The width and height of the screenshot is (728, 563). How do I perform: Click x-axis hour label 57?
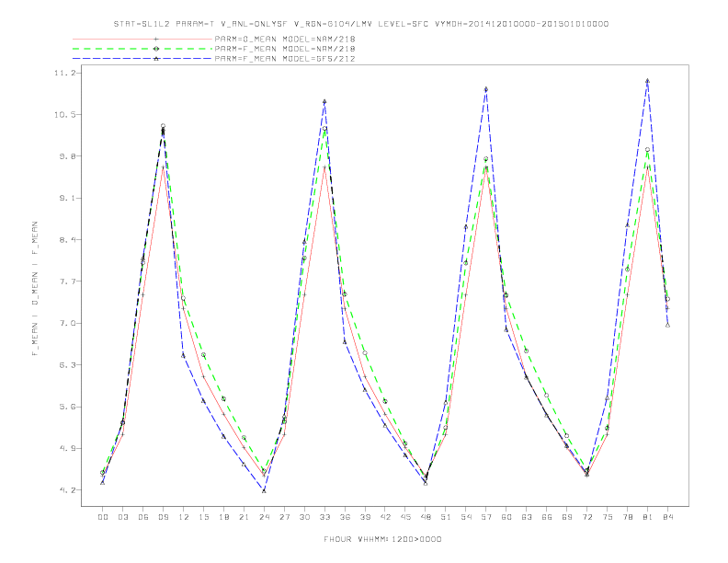tap(486, 517)
